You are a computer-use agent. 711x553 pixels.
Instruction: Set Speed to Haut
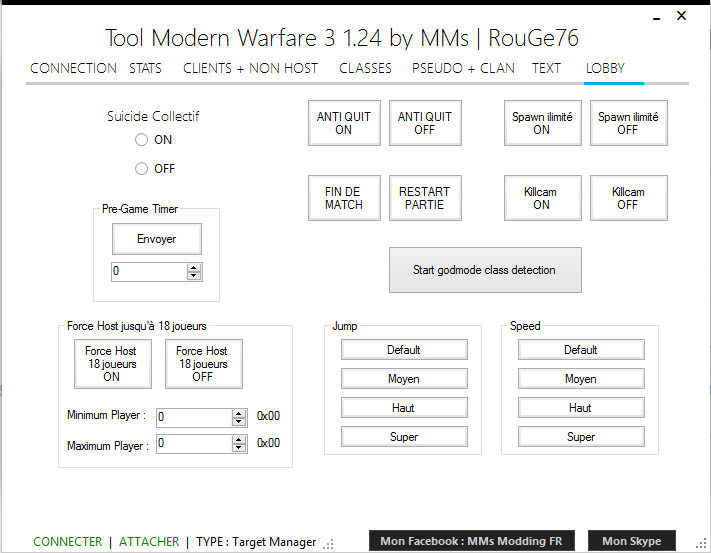click(x=581, y=407)
